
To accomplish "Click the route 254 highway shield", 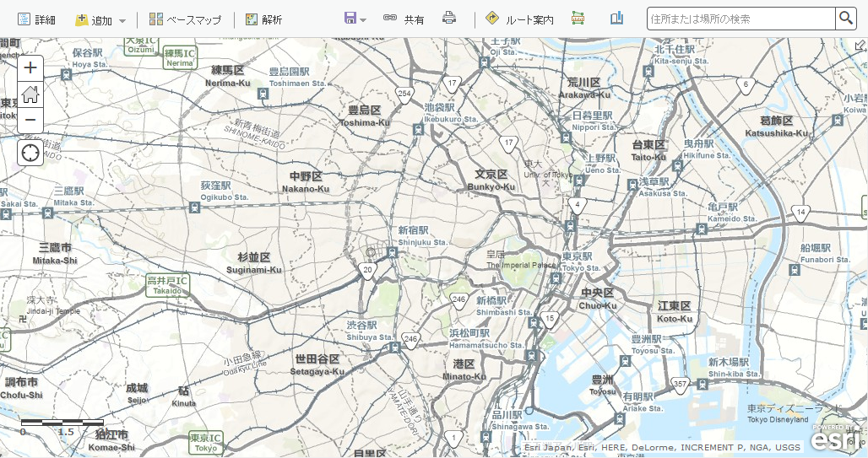I will (x=404, y=94).
